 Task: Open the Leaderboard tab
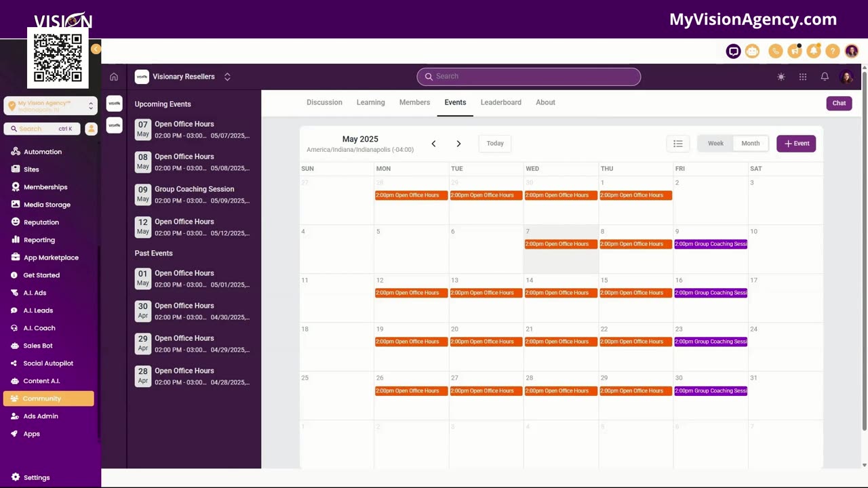501,102
